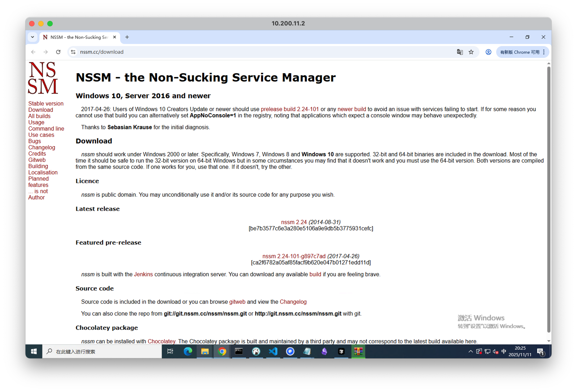The height and width of the screenshot is (392, 577).
Task: Toggle Chinese input method indicator
Action: pyautogui.click(x=503, y=351)
